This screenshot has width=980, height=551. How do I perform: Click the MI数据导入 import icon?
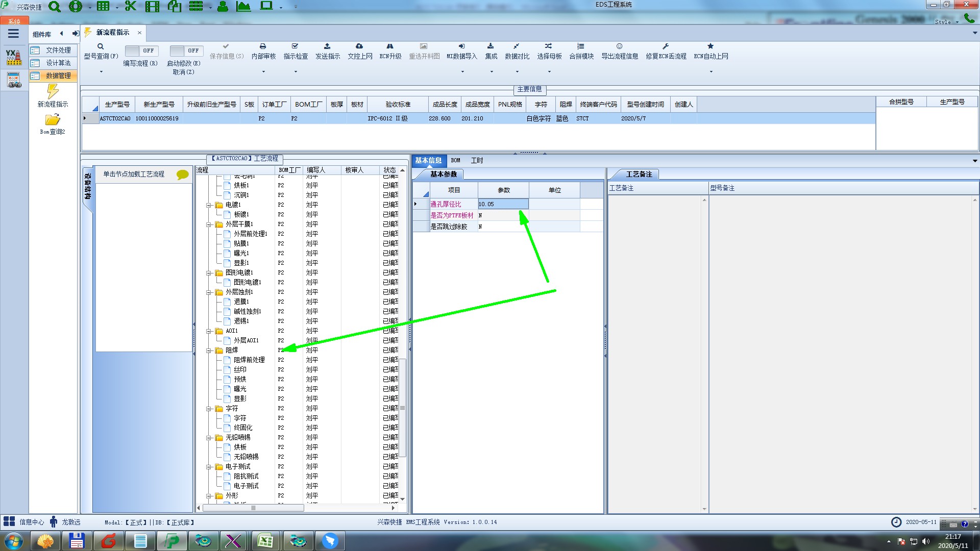461,46
